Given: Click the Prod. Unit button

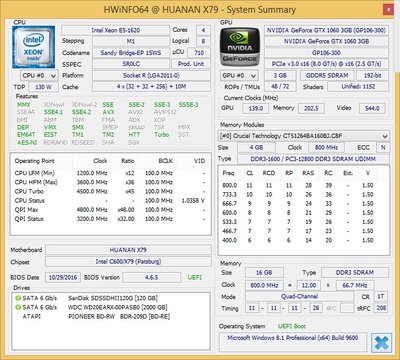Looking at the screenshot, I should point(191,64).
